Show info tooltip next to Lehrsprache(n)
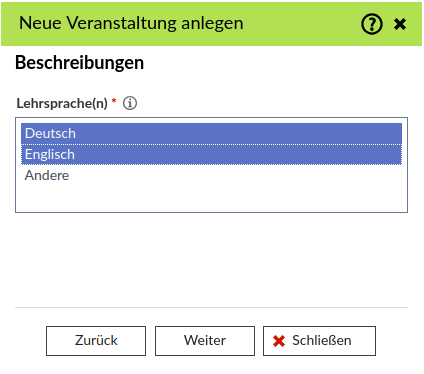The height and width of the screenshot is (374, 424). click(x=130, y=103)
